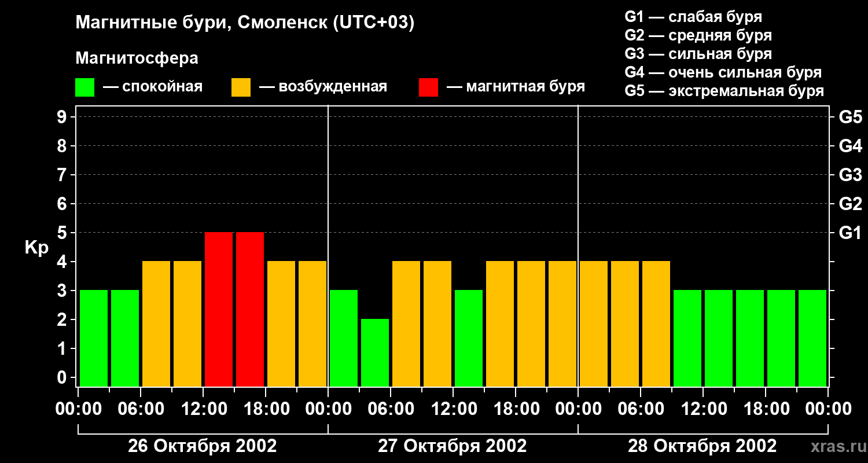Click the '— спокойная' legend label
Image resolution: width=868 pixels, height=463 pixels.
click(153, 87)
